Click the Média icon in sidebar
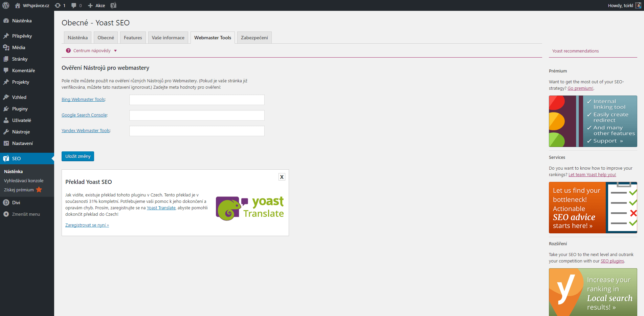 pos(6,47)
